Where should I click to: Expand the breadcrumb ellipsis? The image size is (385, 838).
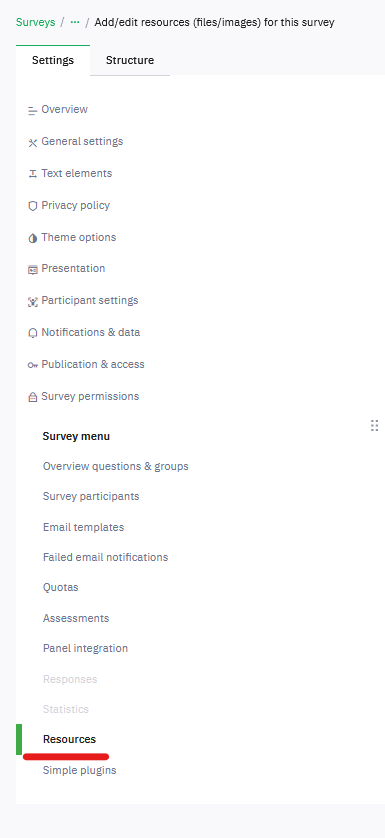[x=75, y=22]
